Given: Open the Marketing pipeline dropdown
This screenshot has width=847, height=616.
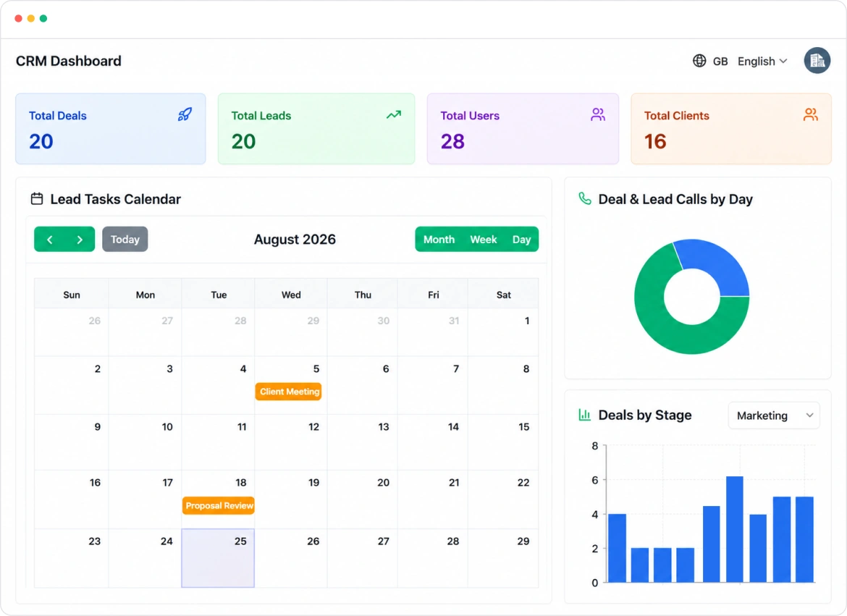Looking at the screenshot, I should [x=774, y=415].
